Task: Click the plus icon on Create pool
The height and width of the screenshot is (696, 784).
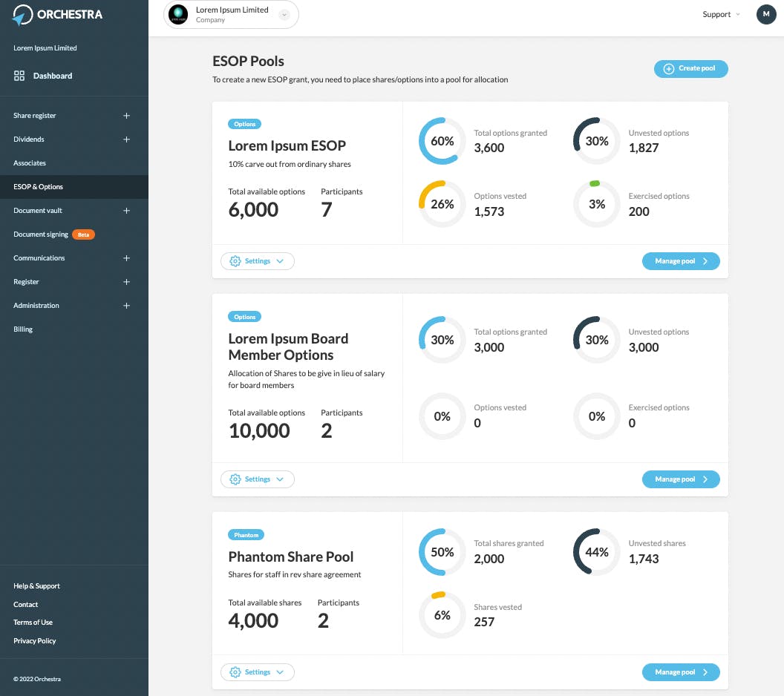Action: click(668, 68)
